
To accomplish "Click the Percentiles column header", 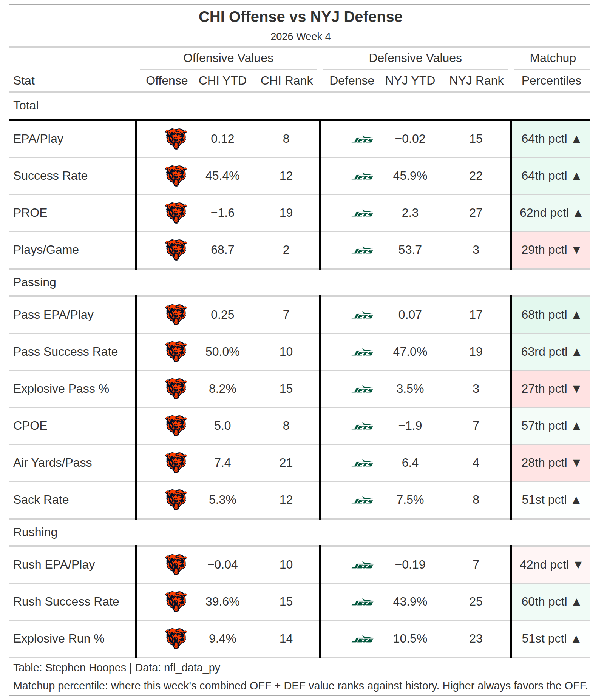I will point(551,80).
